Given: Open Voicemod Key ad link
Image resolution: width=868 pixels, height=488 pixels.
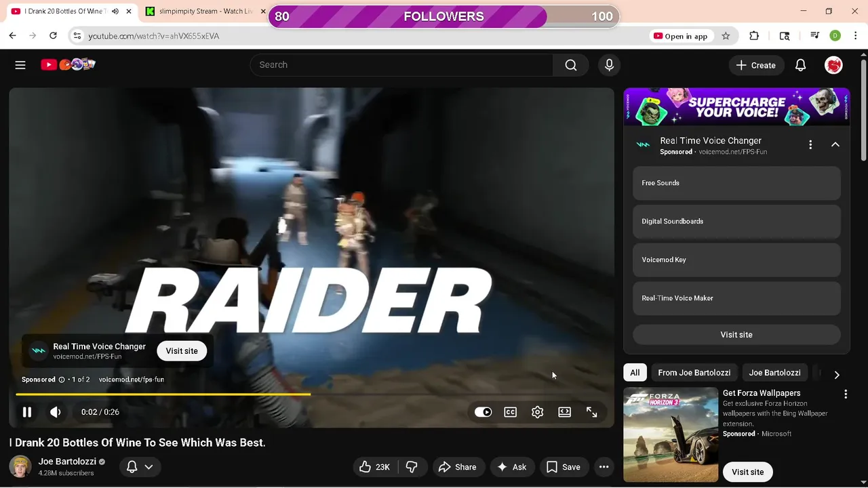Looking at the screenshot, I should coord(736,260).
